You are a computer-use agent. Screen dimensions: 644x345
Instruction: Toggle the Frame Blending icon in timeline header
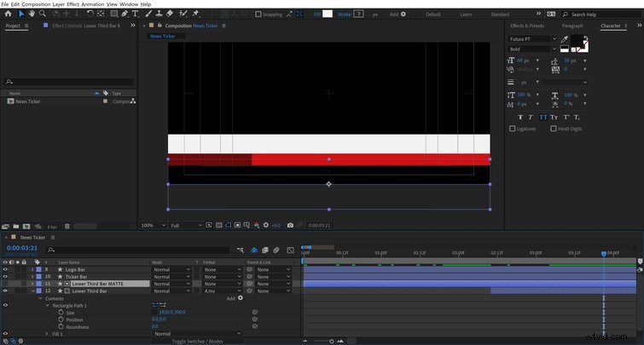(265, 250)
